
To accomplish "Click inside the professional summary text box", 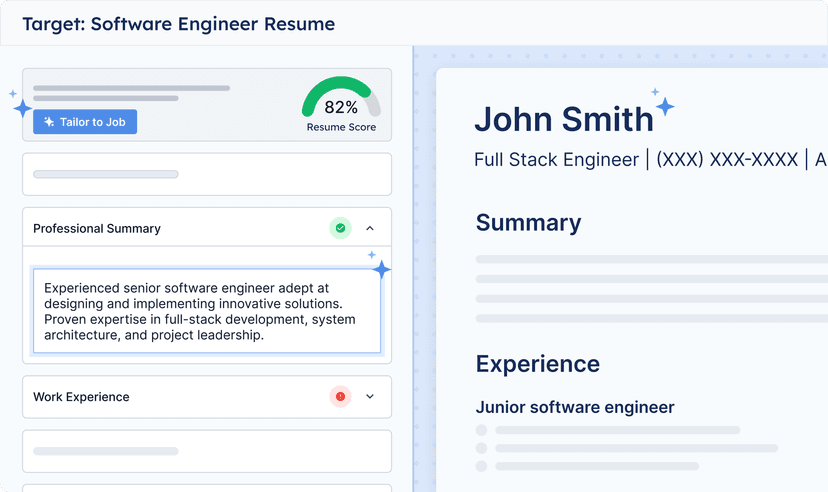I will tap(207, 311).
